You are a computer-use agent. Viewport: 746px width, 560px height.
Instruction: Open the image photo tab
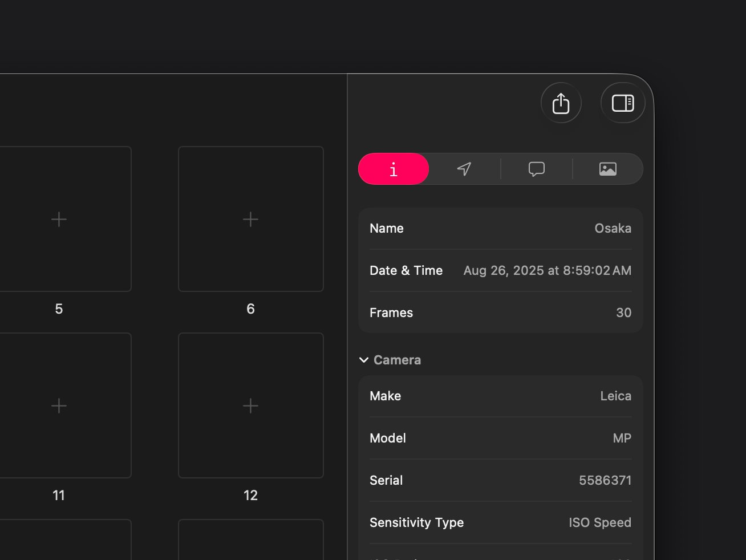[607, 169]
